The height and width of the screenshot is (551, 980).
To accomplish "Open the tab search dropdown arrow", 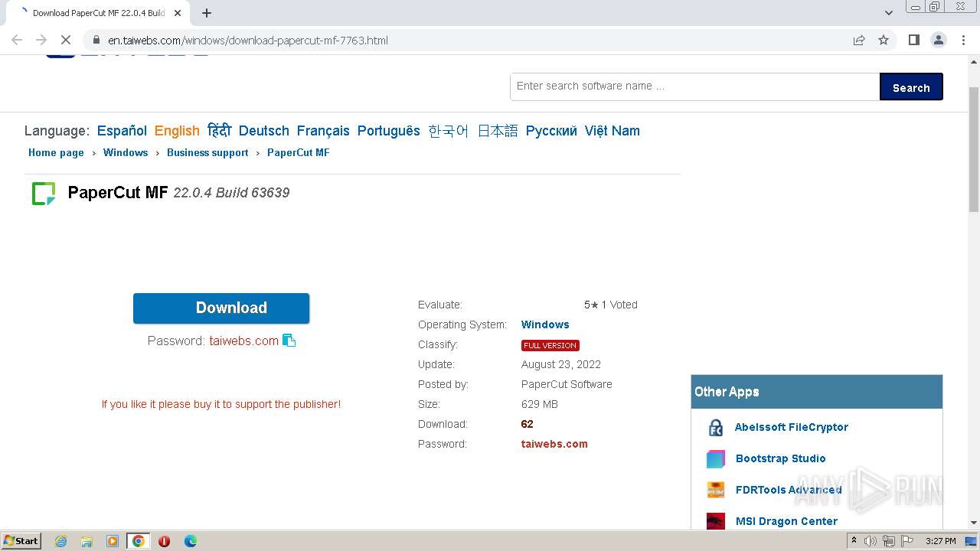I will (889, 13).
